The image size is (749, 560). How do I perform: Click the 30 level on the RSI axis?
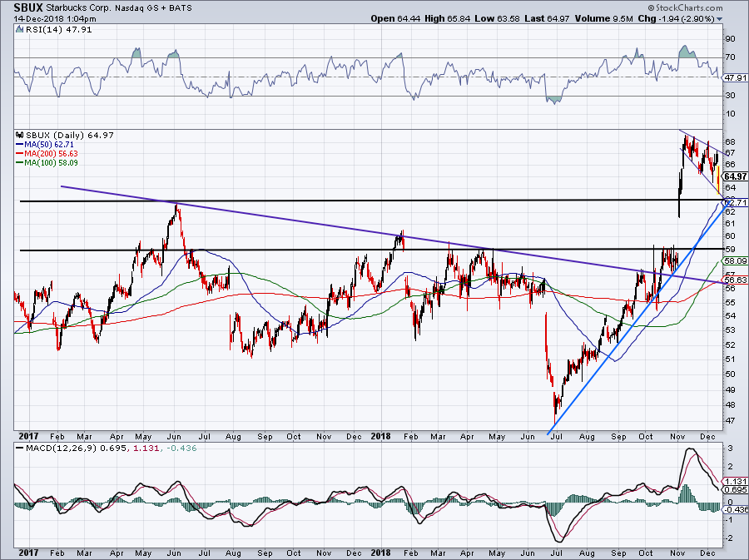(x=731, y=96)
